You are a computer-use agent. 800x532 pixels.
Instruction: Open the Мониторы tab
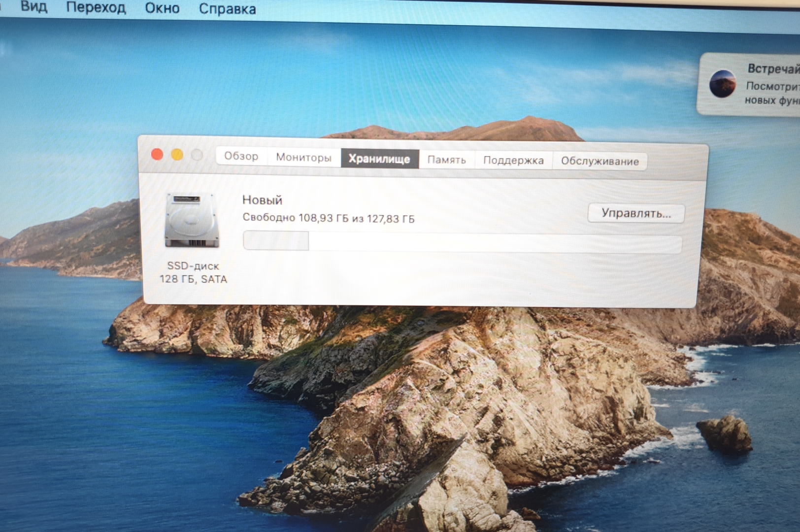303,157
